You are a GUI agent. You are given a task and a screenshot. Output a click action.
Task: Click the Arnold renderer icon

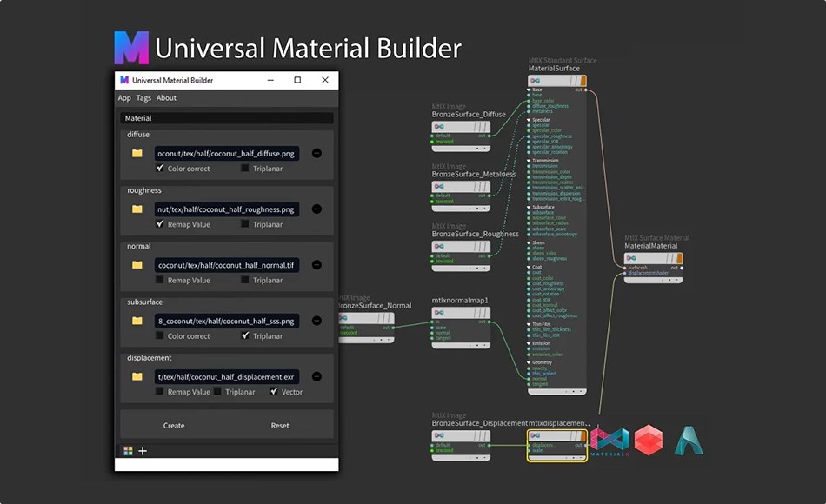[x=687, y=439]
